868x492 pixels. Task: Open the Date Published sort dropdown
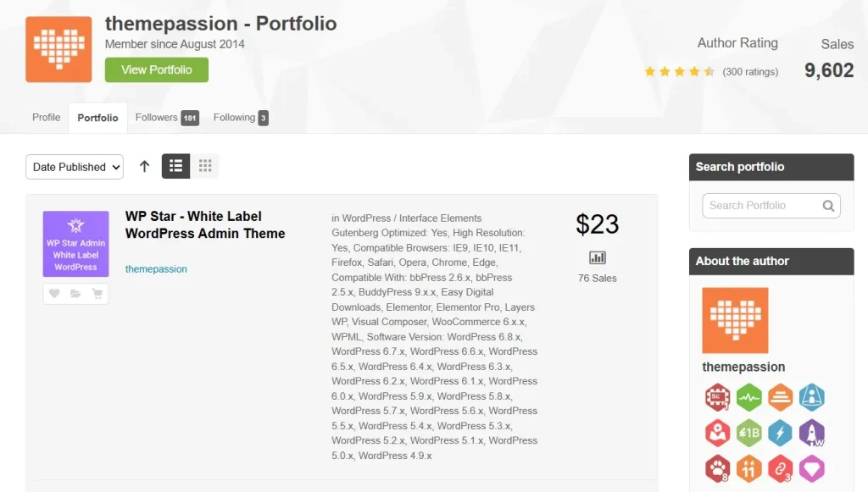pyautogui.click(x=74, y=167)
